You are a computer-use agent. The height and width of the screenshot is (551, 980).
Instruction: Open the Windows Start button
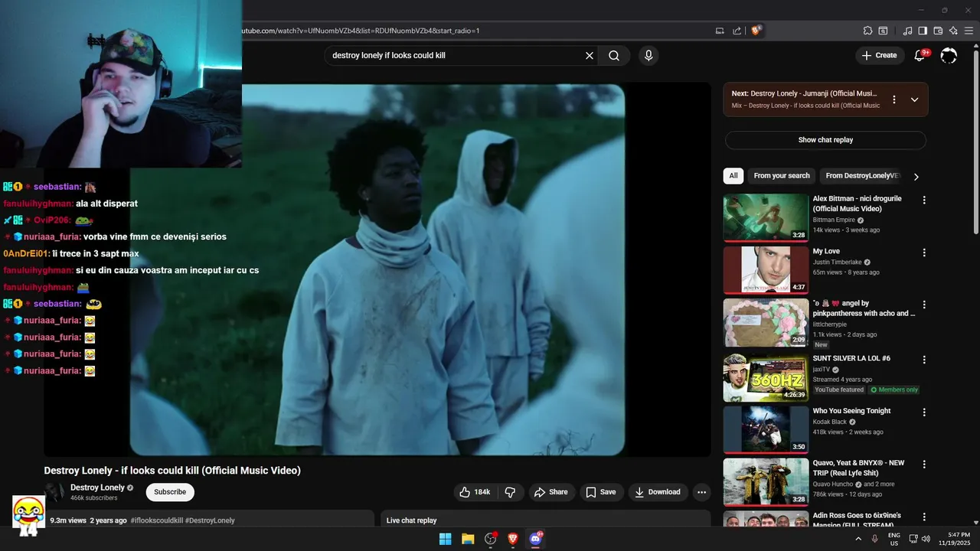point(445,539)
